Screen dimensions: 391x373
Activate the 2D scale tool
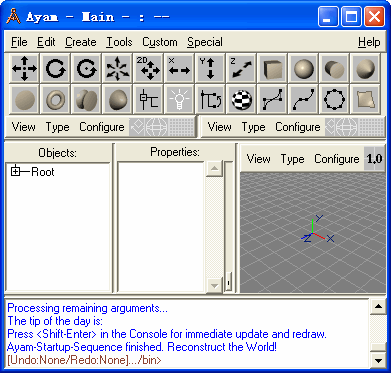pyautogui.click(x=149, y=68)
